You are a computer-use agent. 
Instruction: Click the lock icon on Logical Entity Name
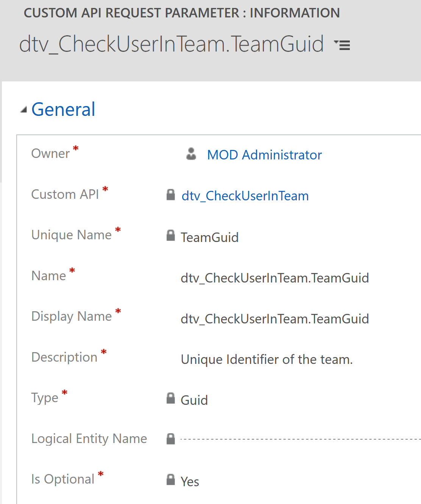(170, 438)
